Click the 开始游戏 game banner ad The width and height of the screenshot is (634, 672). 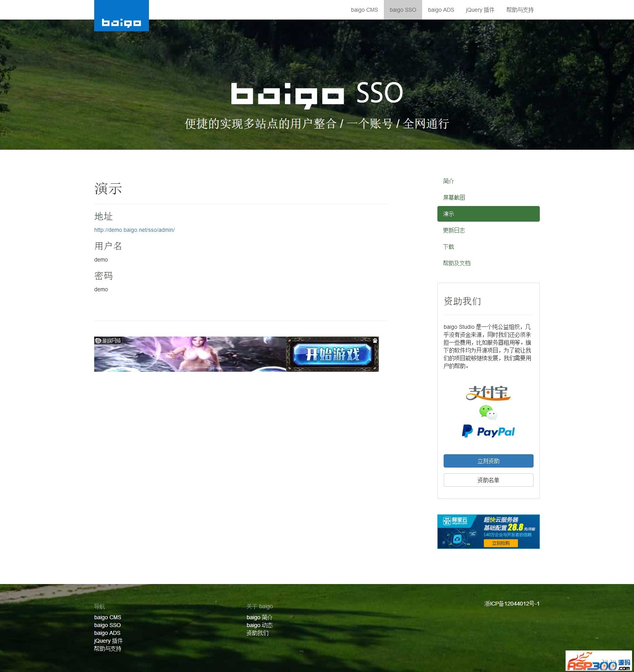(x=236, y=354)
